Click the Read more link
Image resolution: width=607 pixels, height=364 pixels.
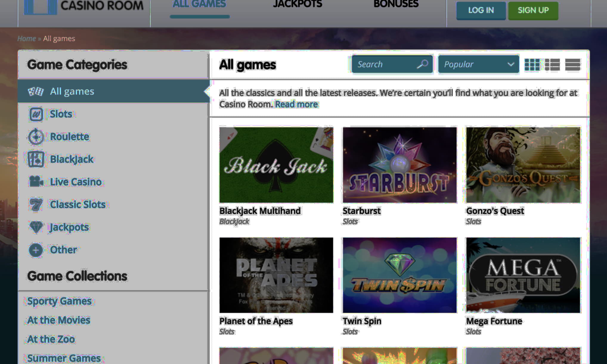(x=296, y=104)
